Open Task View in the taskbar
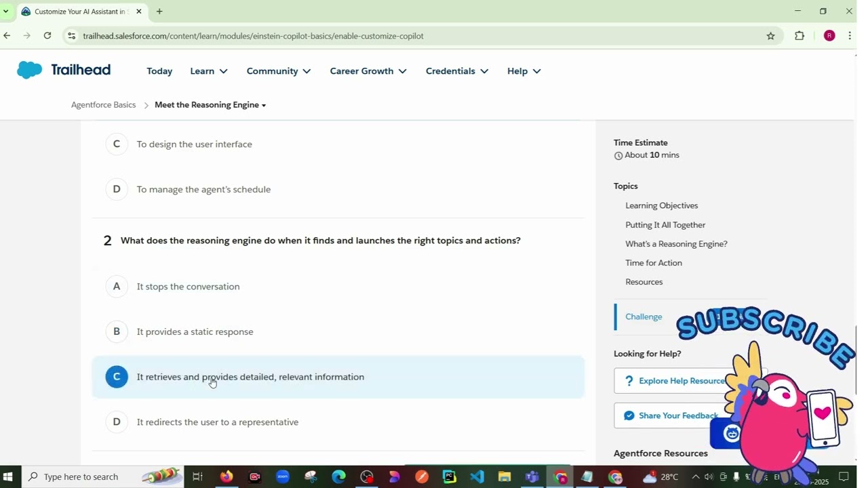 coord(197,476)
